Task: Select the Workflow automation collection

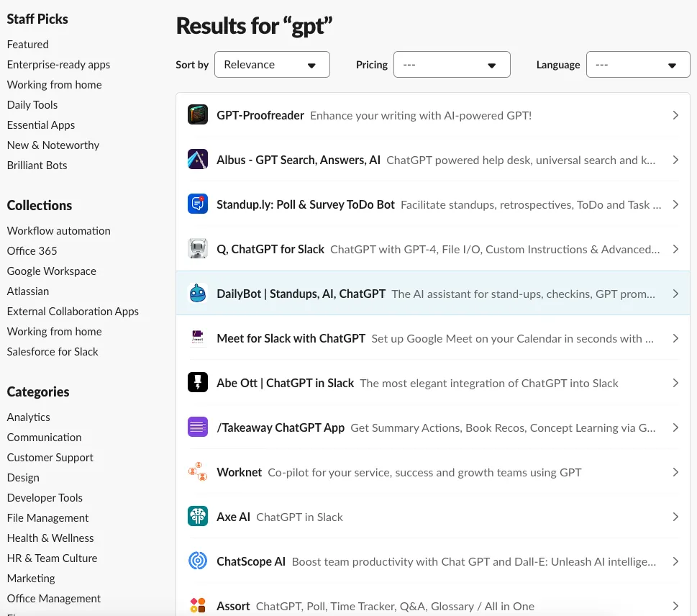Action: 59,231
